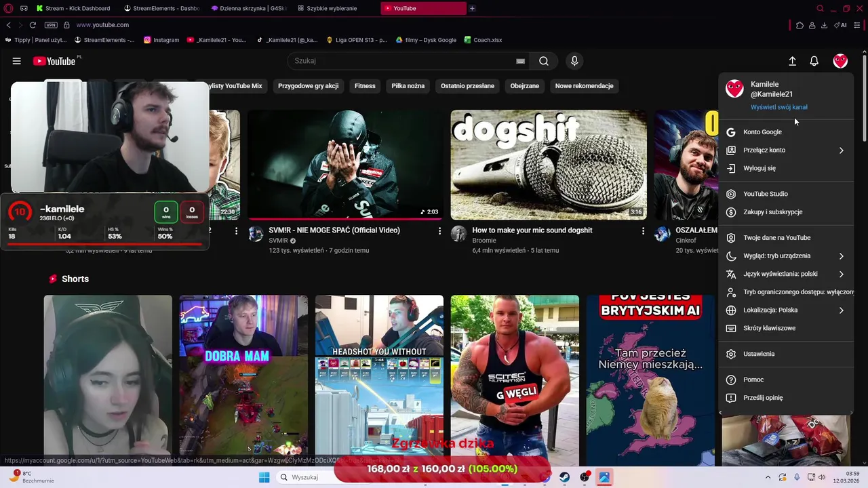Click the upload/create icon in the YouTube header
Image resolution: width=868 pixels, height=488 pixels.
(792, 61)
